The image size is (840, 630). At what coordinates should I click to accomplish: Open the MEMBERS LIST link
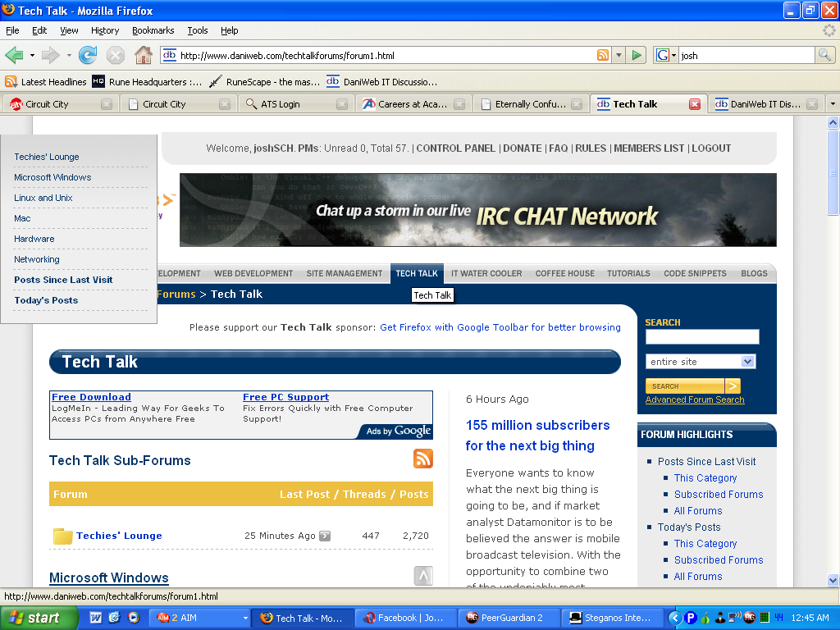pos(650,148)
